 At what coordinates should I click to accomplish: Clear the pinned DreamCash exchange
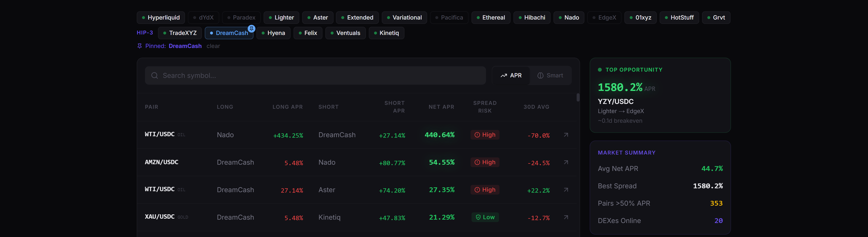point(213,46)
